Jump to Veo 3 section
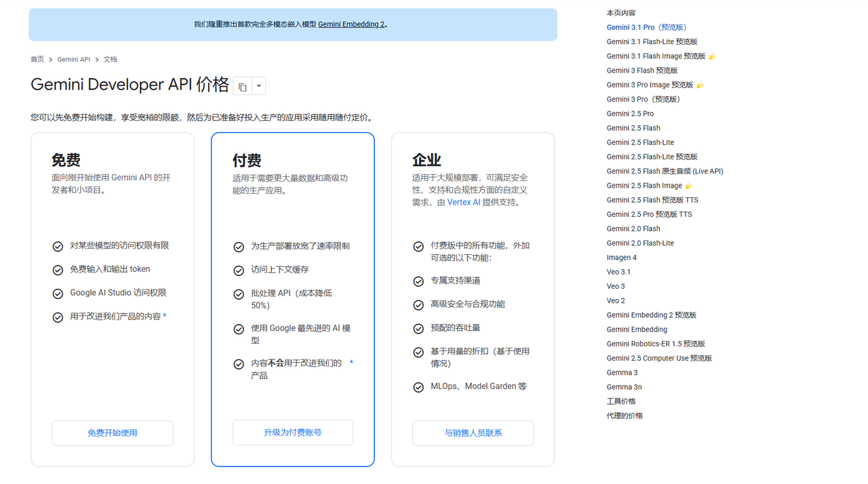868x484 pixels. pos(616,286)
